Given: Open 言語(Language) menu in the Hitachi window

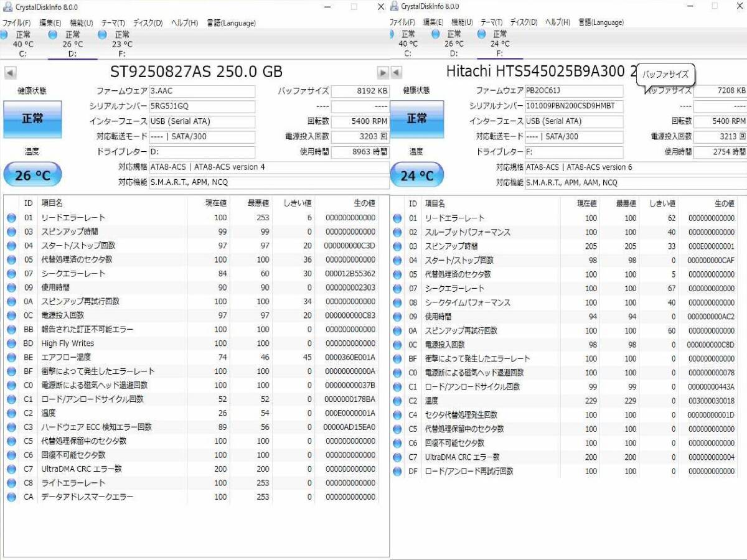Looking at the screenshot, I should pos(601,23).
